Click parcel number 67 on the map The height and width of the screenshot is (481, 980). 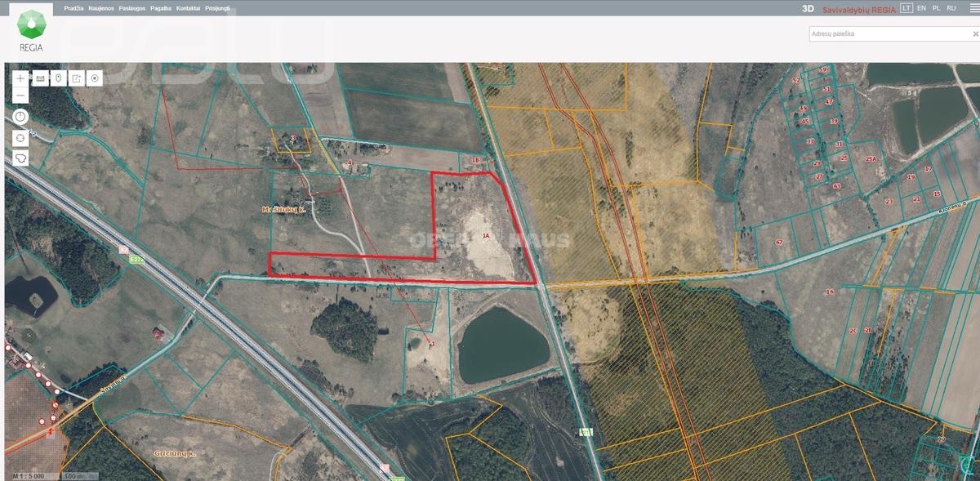click(779, 243)
